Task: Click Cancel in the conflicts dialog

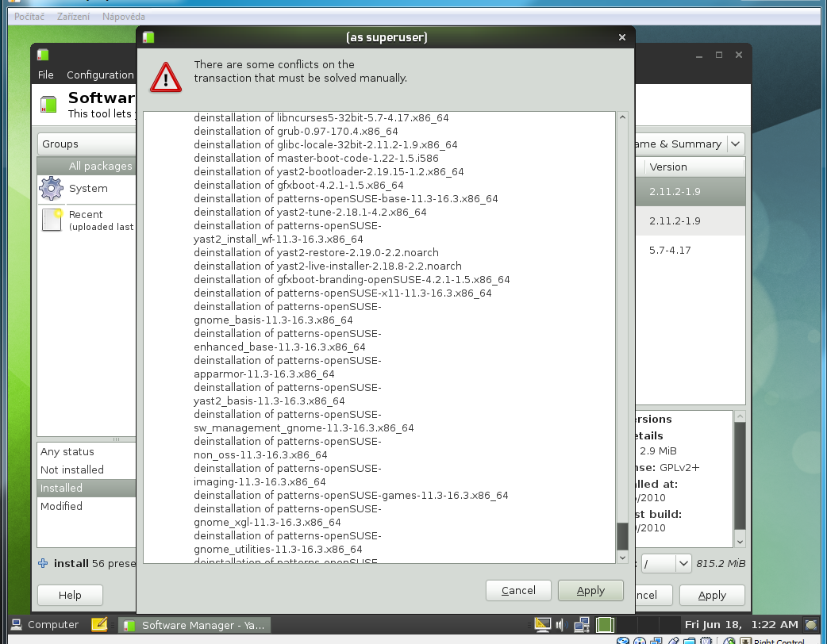Action: point(518,590)
